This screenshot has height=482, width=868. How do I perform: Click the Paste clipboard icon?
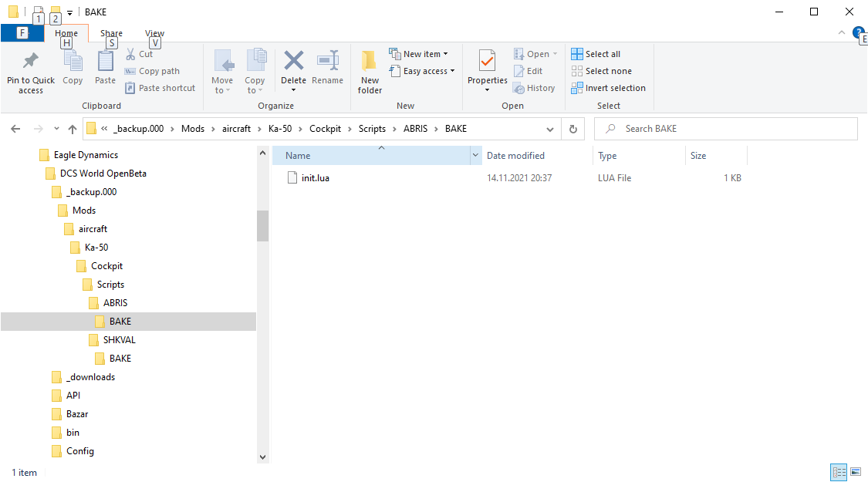point(105,61)
